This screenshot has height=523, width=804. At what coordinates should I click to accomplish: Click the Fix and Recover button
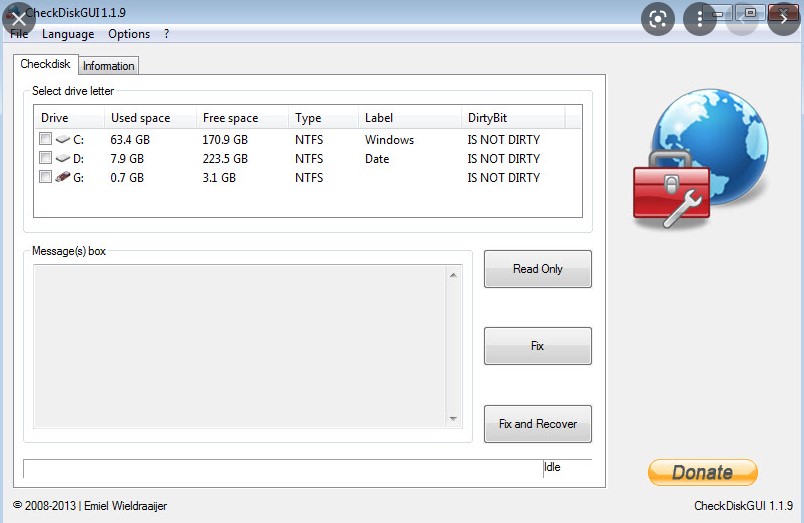pos(538,424)
